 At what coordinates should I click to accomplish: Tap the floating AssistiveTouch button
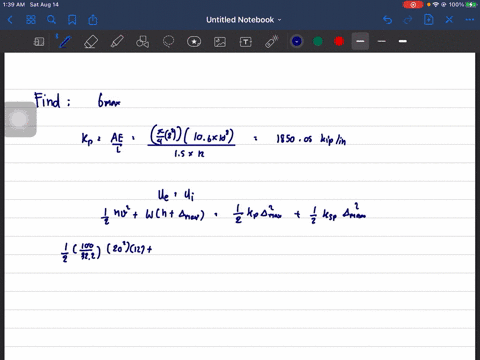click(20, 119)
